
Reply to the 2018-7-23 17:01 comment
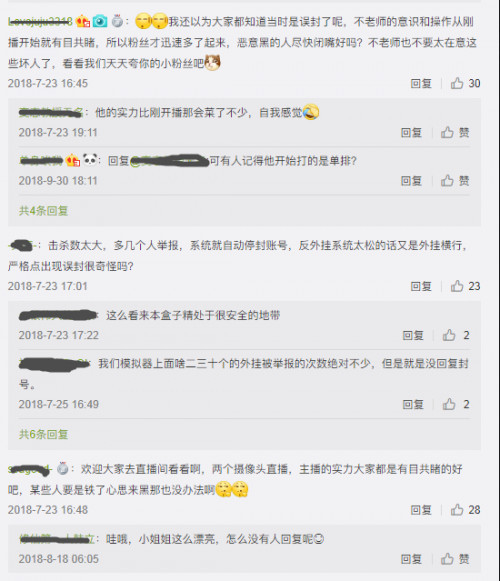(x=421, y=286)
